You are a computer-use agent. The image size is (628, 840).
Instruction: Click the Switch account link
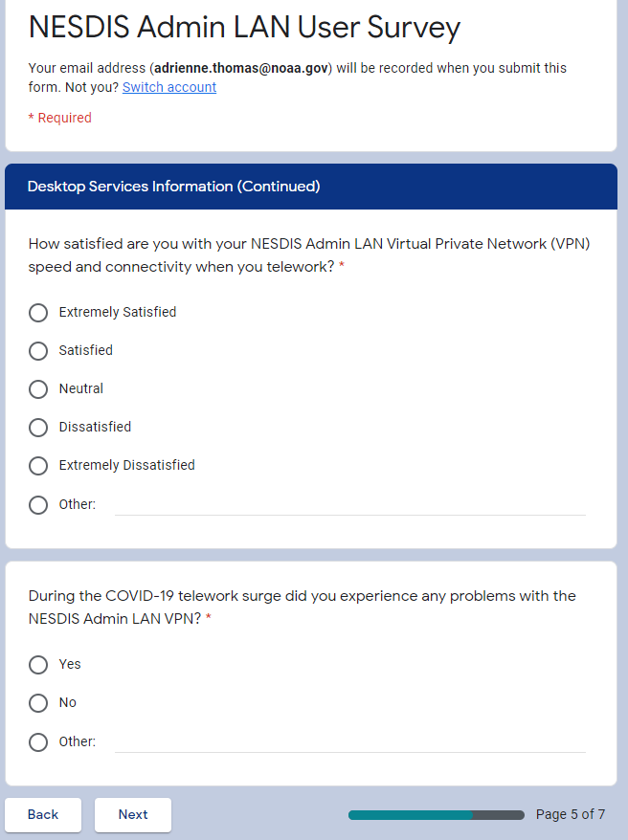tap(169, 87)
